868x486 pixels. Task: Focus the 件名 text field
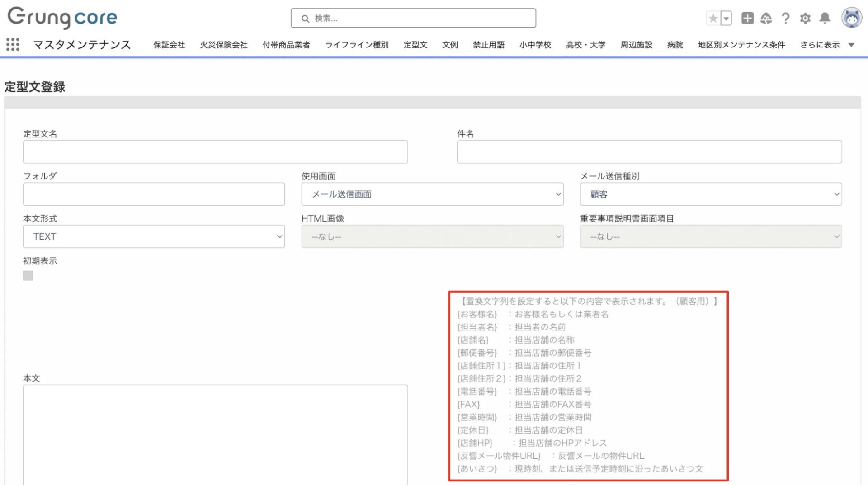pos(649,152)
